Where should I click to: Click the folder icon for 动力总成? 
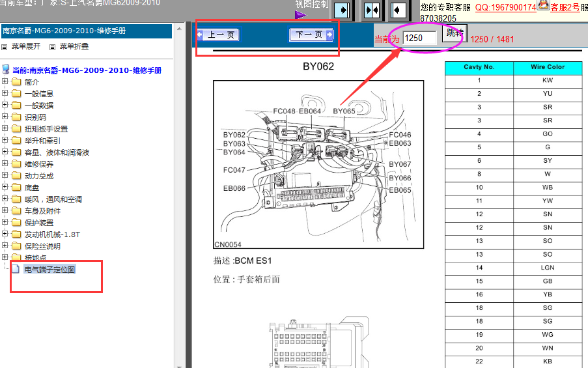[x=16, y=176]
